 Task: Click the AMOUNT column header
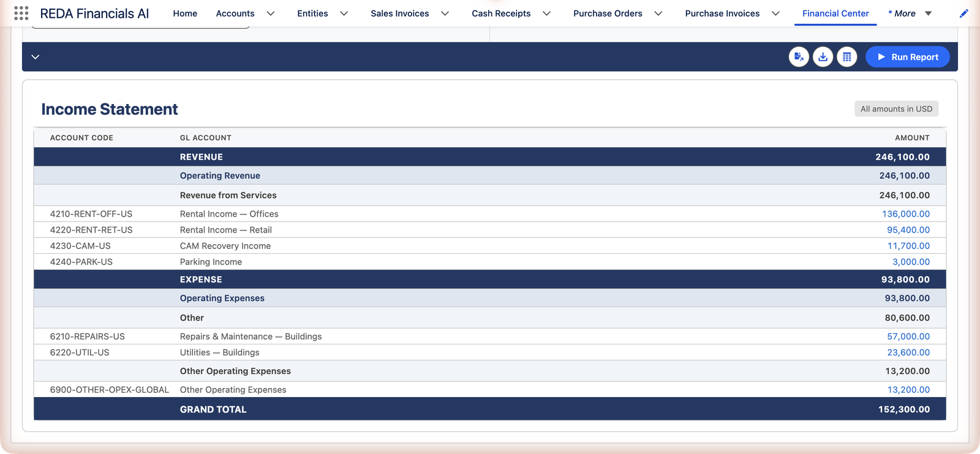click(912, 138)
